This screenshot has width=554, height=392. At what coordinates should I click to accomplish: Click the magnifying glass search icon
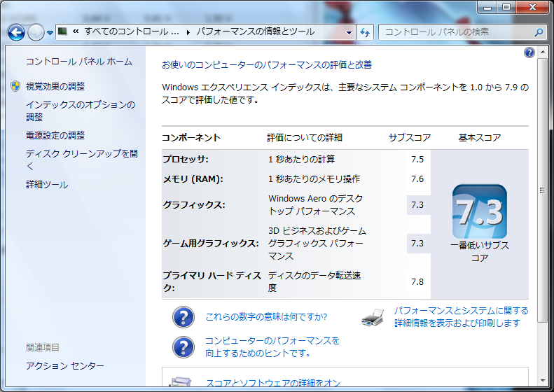tap(539, 32)
